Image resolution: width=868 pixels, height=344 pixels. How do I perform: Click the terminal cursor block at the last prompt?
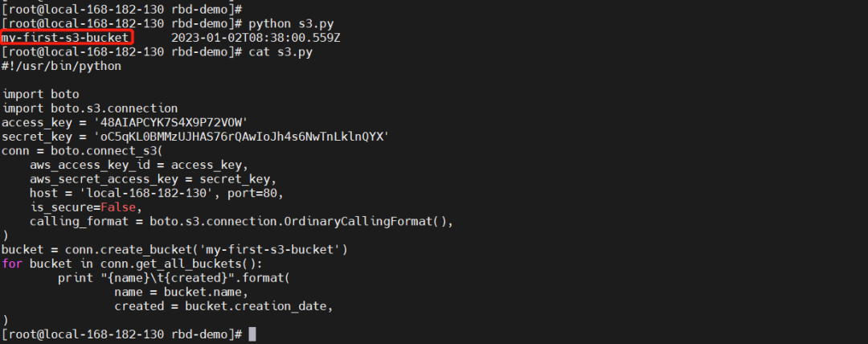pyautogui.click(x=252, y=334)
